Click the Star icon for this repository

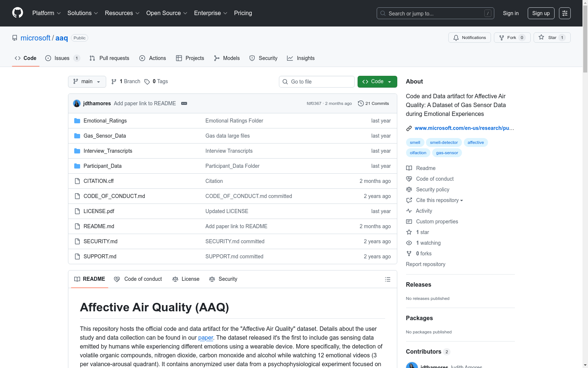click(541, 37)
